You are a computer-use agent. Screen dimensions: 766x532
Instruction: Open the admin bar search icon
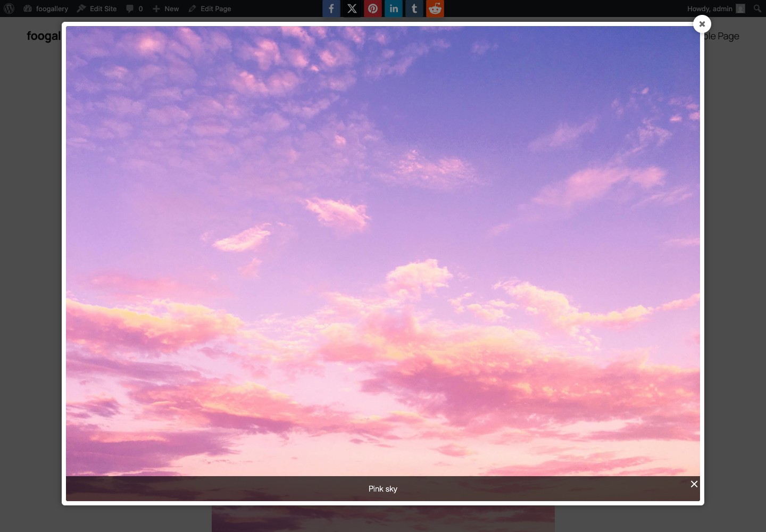(x=757, y=9)
